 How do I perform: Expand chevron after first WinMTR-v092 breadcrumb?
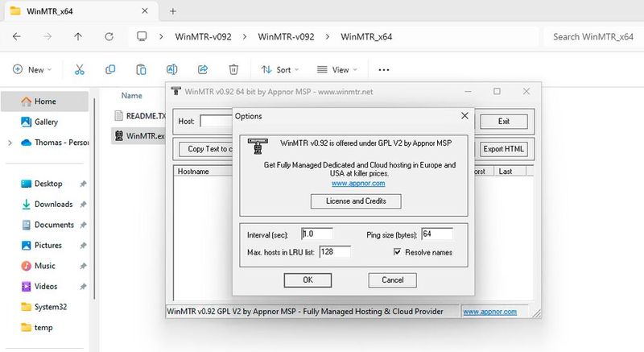pyautogui.click(x=245, y=36)
